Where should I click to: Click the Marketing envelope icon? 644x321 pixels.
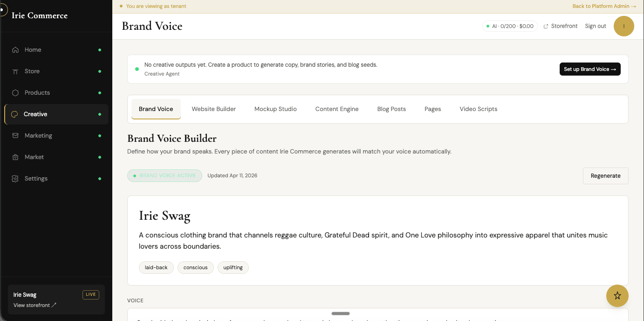point(15,136)
